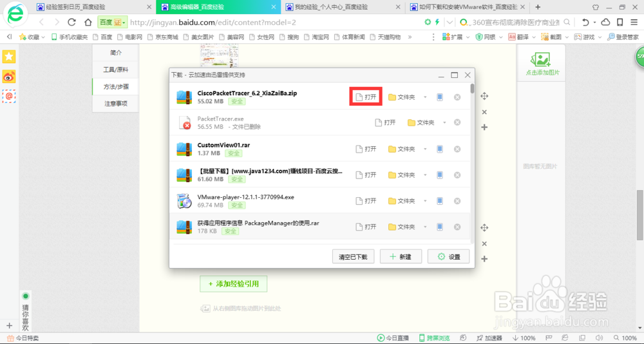Remove CiscoPacketTracer zip download entry
Screen dimensions: 644x344
click(457, 97)
